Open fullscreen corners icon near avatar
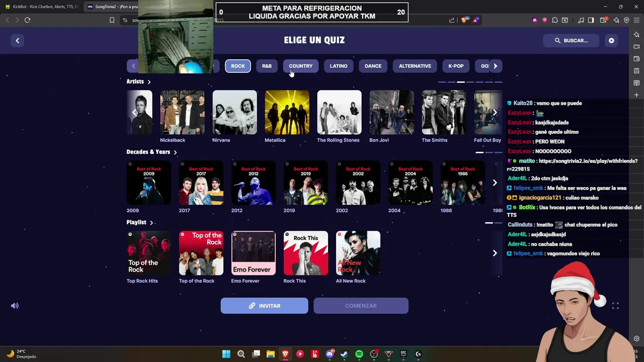Viewport: 644px width, 362px height. point(615,306)
